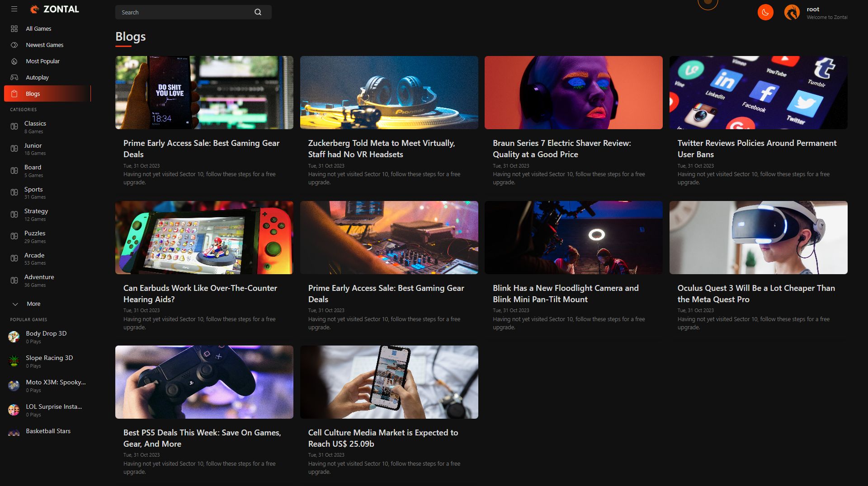Image resolution: width=868 pixels, height=486 pixels.
Task: Click the Arcade 53 Games label
Action: pos(35,259)
